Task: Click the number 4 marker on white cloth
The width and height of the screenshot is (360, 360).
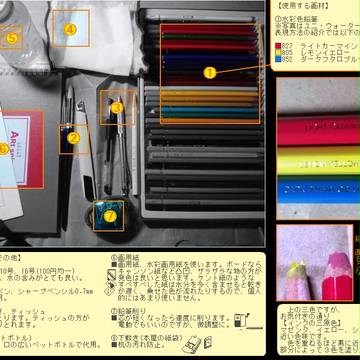Action: coord(70,30)
